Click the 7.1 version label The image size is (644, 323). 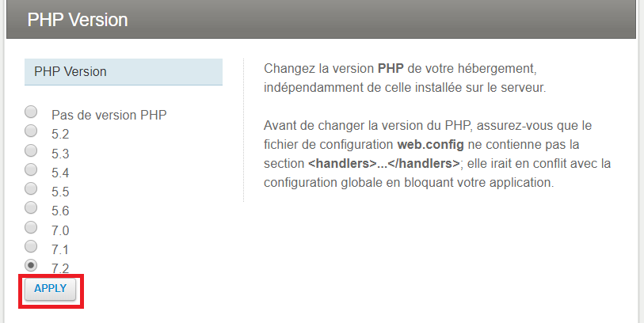tap(60, 249)
